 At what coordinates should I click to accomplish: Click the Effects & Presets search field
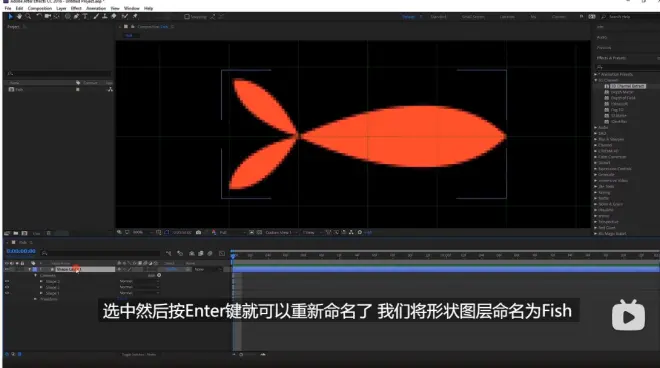click(x=627, y=67)
